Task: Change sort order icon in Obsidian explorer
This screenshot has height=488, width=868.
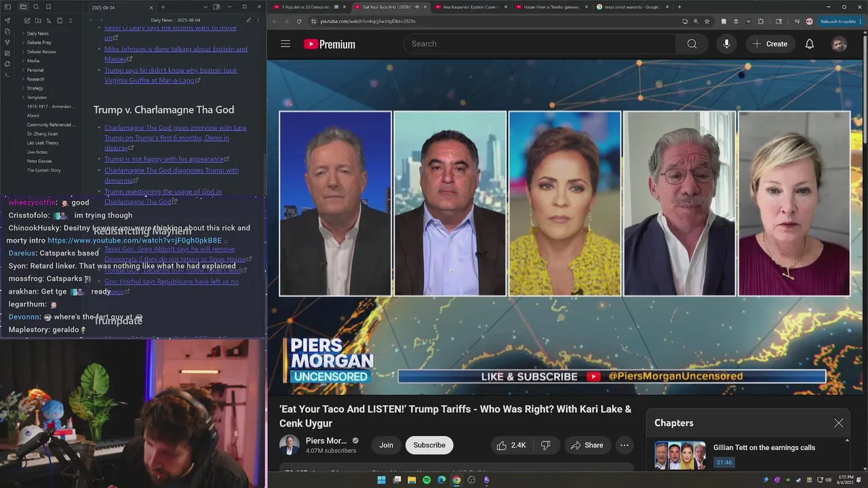Action: click(49, 20)
